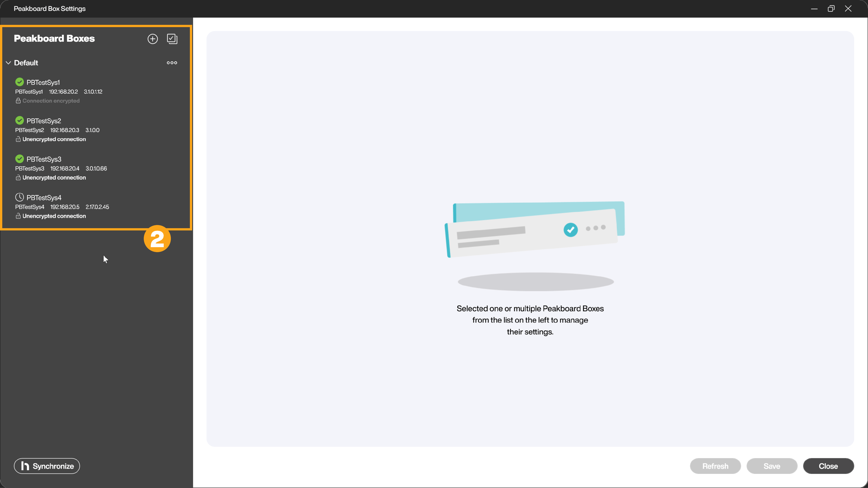Click the Save button
This screenshot has width=868, height=488.
pos(771,466)
